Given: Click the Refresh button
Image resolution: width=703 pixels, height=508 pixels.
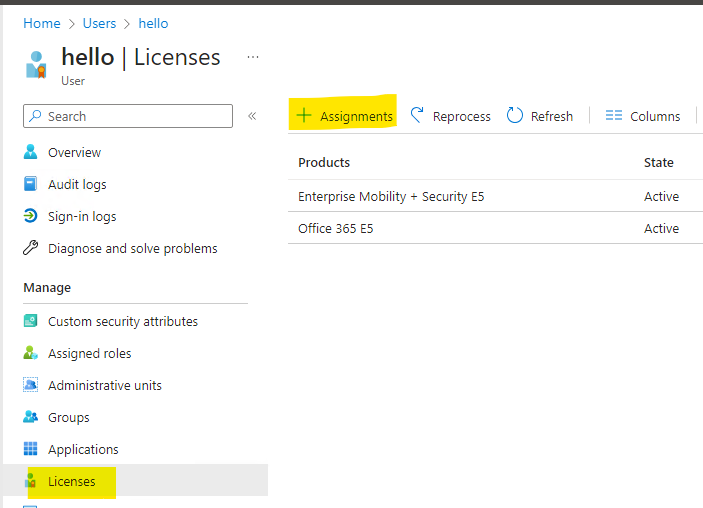Looking at the screenshot, I should point(540,116).
